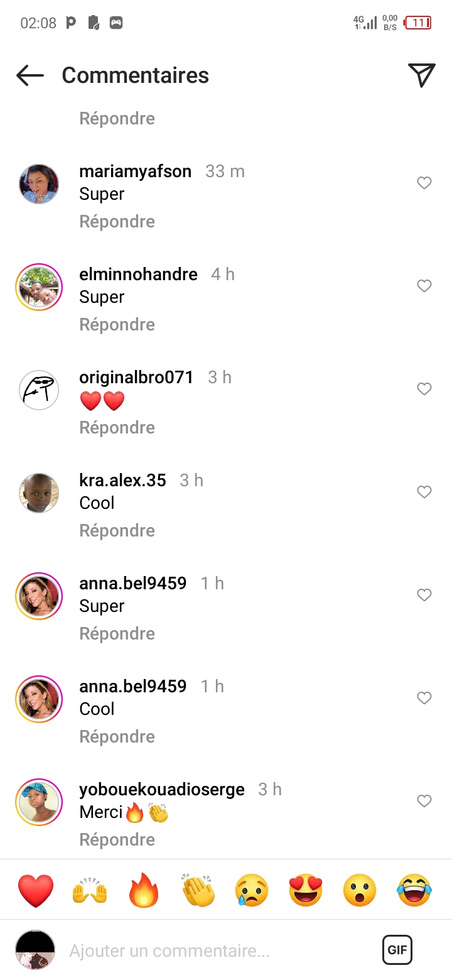The image size is (452, 980).
Task: Tap yobouekouadioserge's profile picture
Action: 39,802
